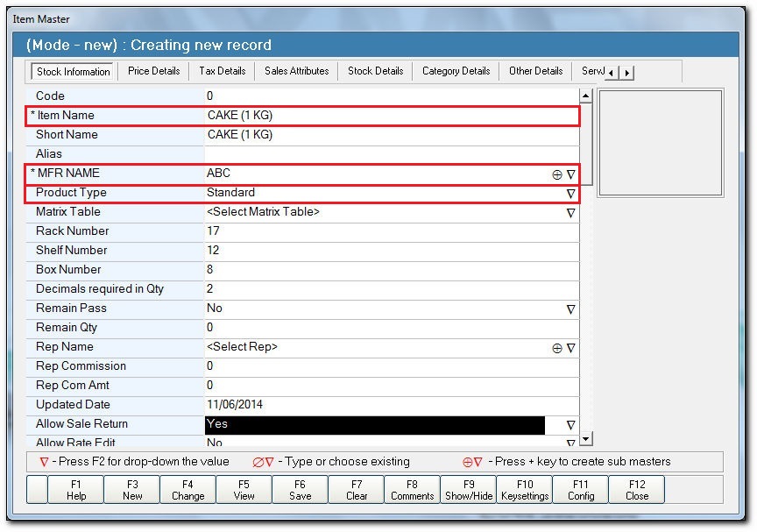The width and height of the screenshot is (757, 532).
Task: Click the Allow Rate Edit label
Action: [x=75, y=442]
